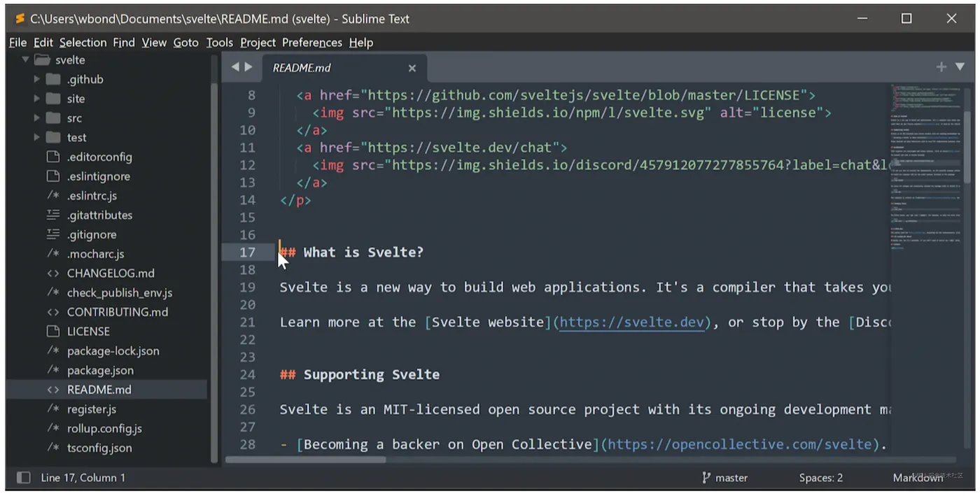Open the Find menu
This screenshot has width=980, height=496.
pyautogui.click(x=124, y=43)
